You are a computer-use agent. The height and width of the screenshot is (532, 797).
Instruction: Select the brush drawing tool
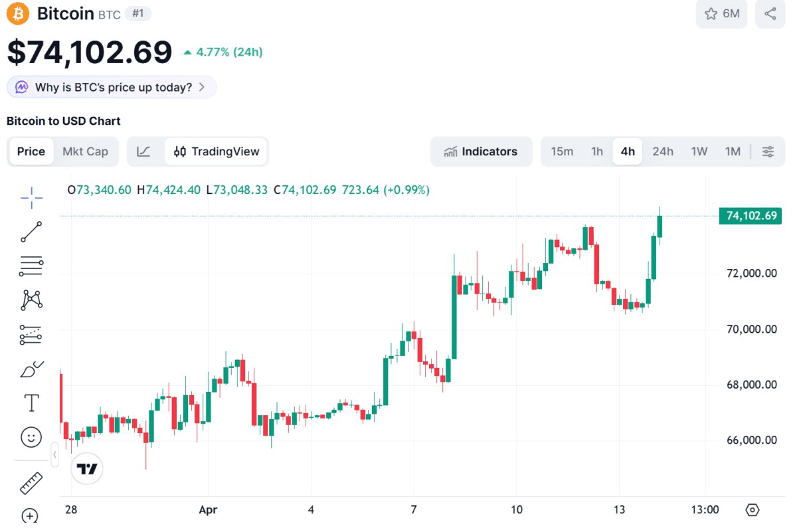[x=31, y=369]
